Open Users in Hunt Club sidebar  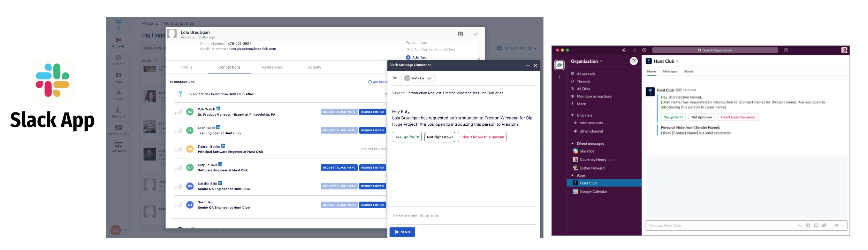coord(119,95)
